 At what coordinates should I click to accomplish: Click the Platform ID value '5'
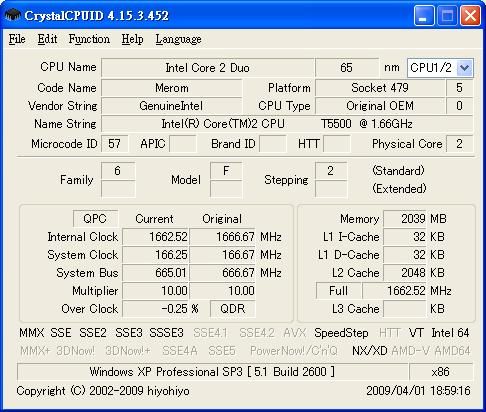459,88
